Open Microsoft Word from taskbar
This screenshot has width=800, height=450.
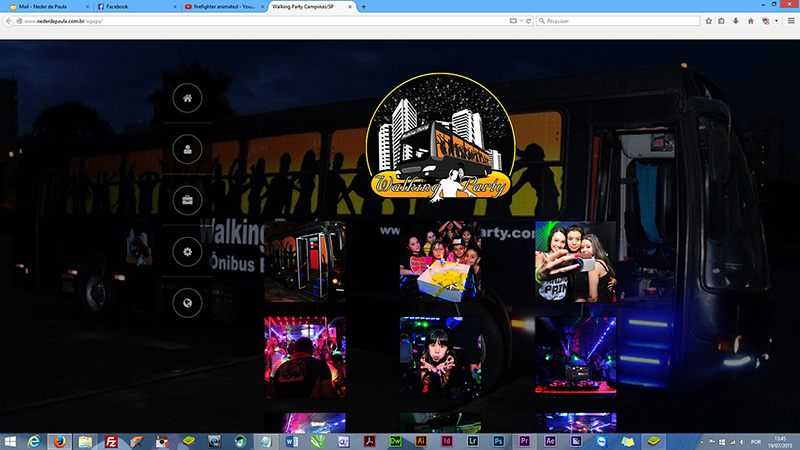tap(292, 441)
